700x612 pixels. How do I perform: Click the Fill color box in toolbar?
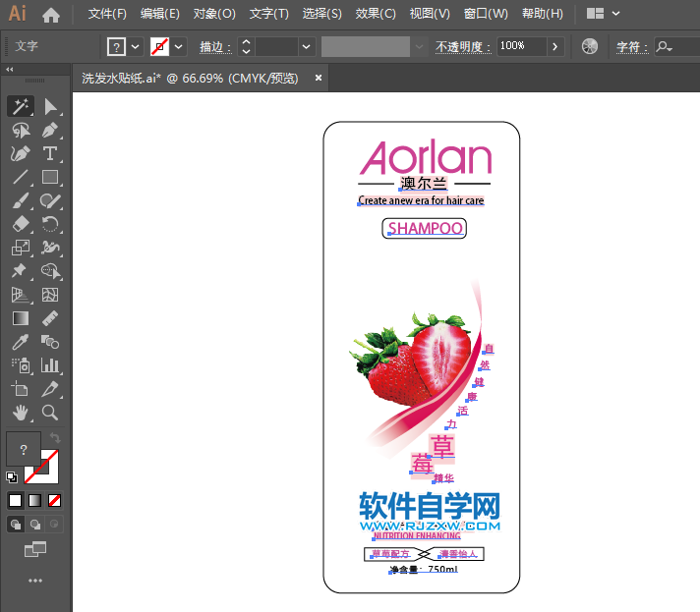tap(23, 449)
